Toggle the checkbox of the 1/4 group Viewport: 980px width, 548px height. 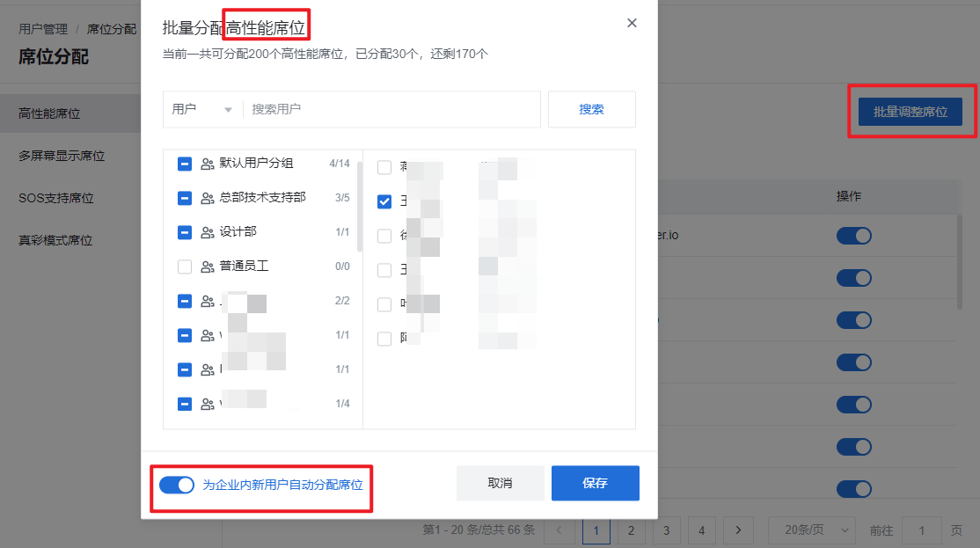(x=185, y=405)
